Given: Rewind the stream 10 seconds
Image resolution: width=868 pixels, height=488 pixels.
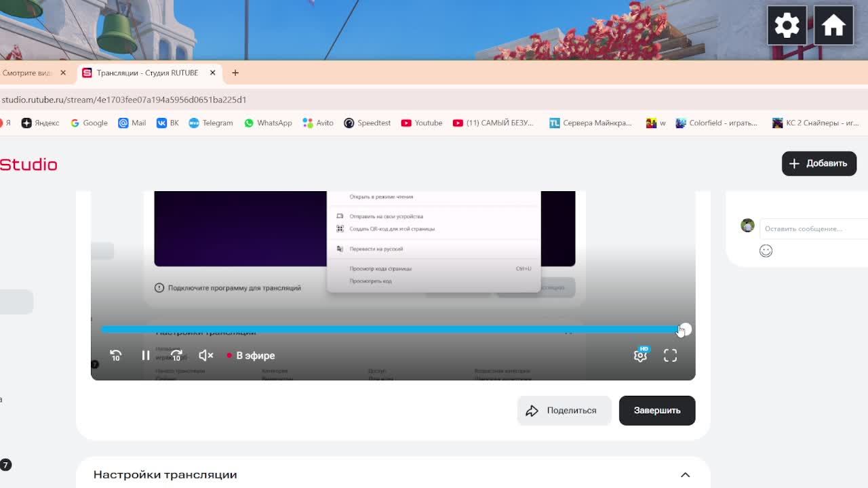Looking at the screenshot, I should [x=116, y=355].
